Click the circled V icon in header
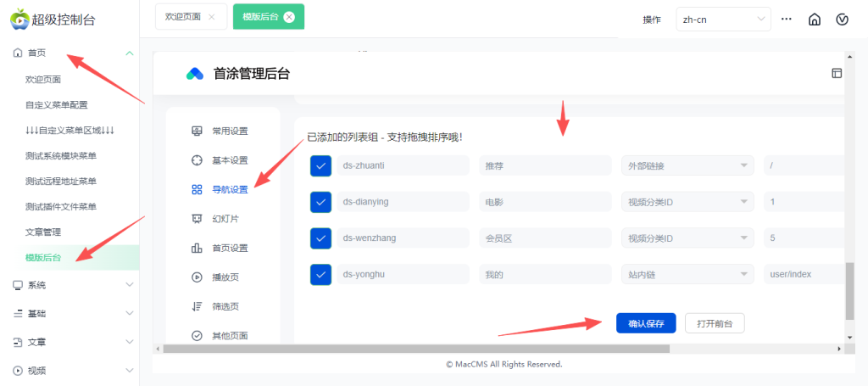Viewport: 868px width, 386px height. coord(842,20)
